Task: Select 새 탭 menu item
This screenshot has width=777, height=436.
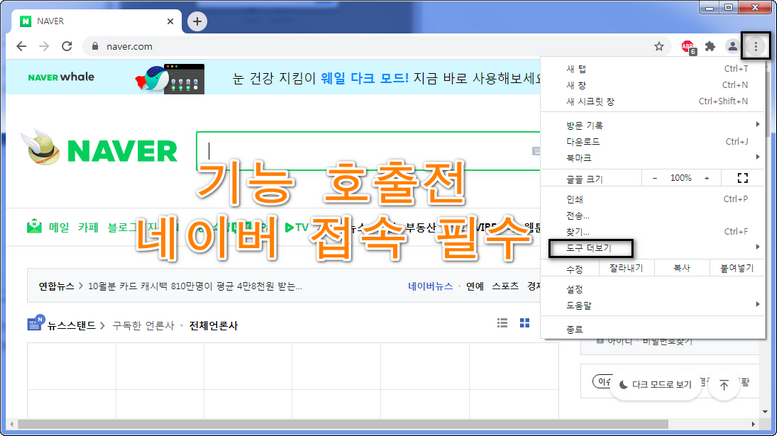Action: pos(653,69)
